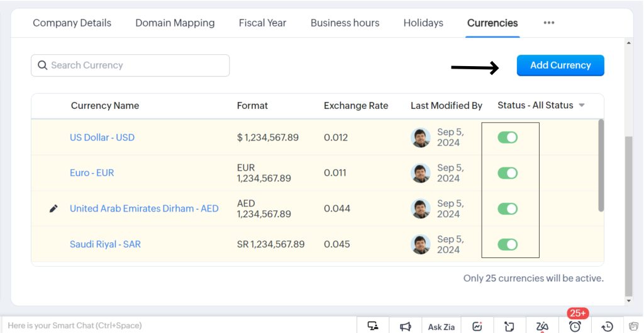Open United Arab Emirates Dirham - AED link
The width and height of the screenshot is (644, 333).
tap(144, 208)
